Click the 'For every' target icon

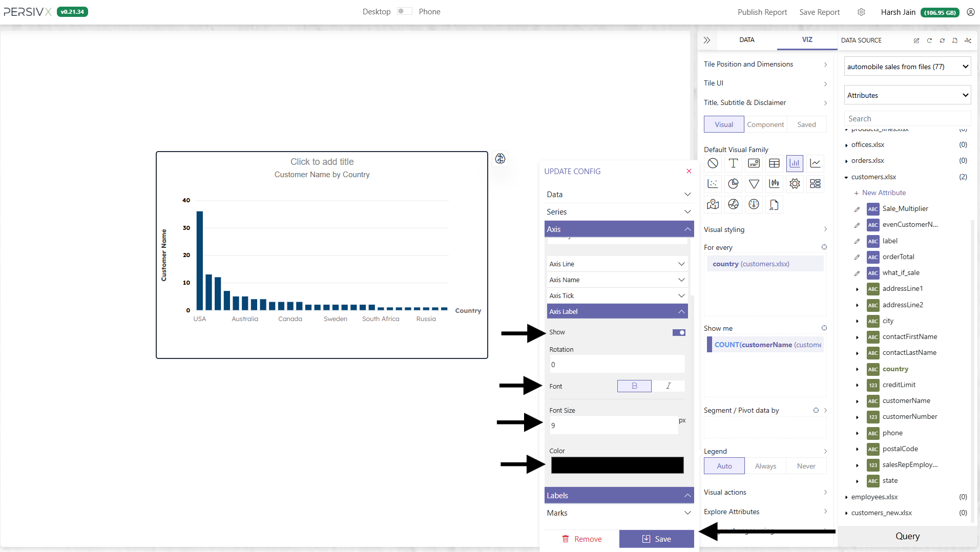[824, 247]
